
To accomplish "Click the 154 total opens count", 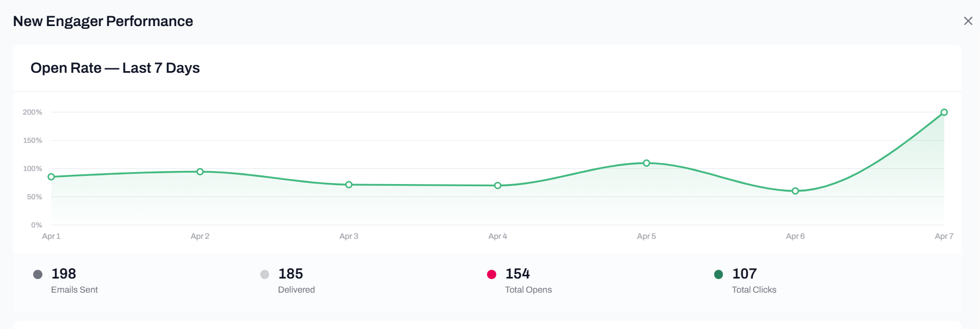I will [x=517, y=274].
